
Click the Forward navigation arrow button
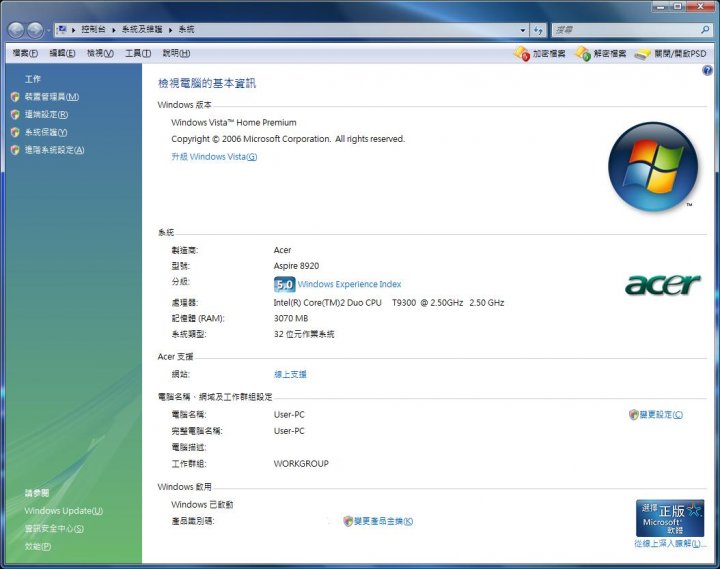(35, 30)
